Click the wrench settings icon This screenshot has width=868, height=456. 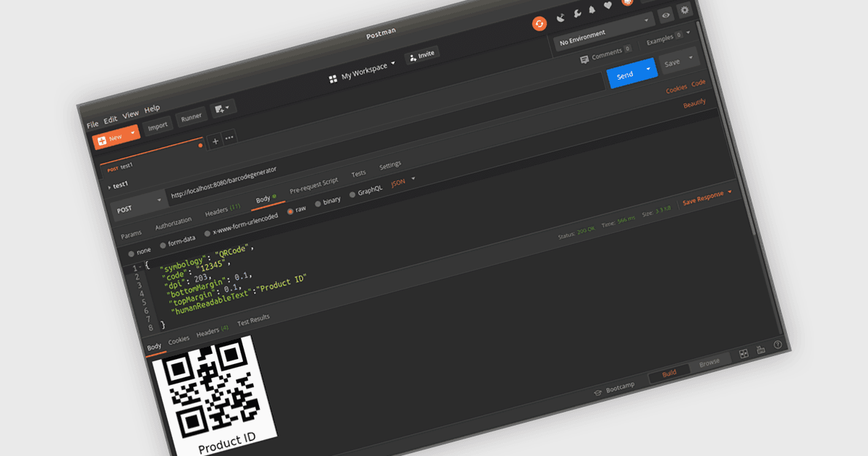click(x=577, y=14)
